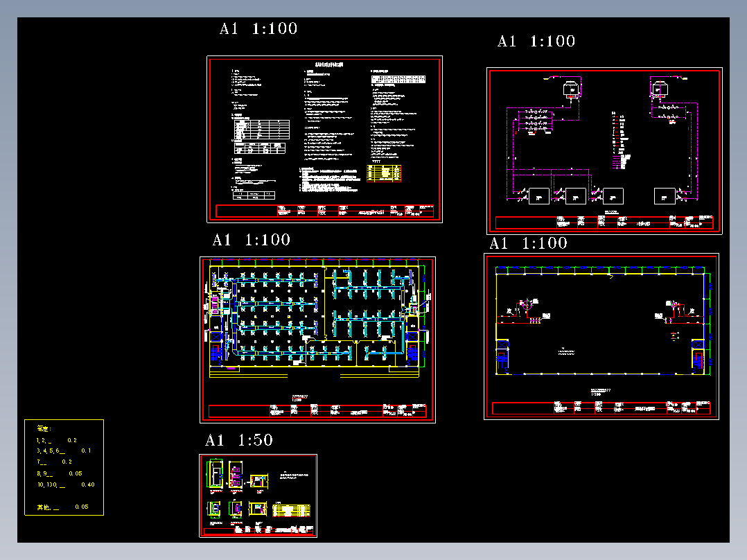Click the red title block of the ductwork plan sheet
Viewport: 747px width, 560px height.
point(317,410)
